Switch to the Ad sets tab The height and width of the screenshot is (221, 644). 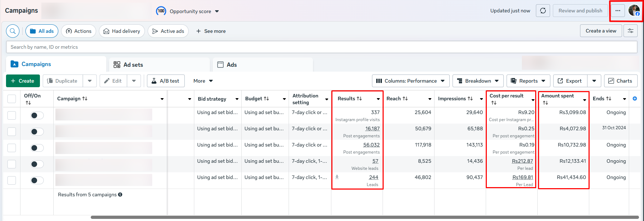(x=133, y=65)
